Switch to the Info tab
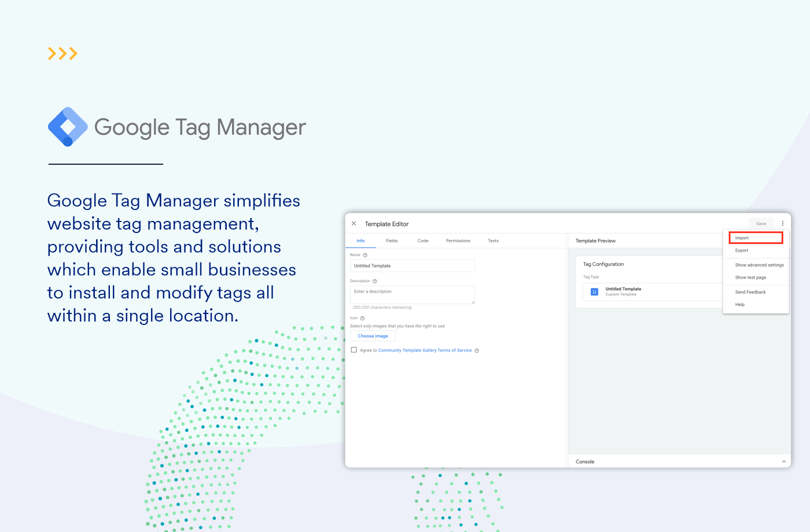 point(360,241)
